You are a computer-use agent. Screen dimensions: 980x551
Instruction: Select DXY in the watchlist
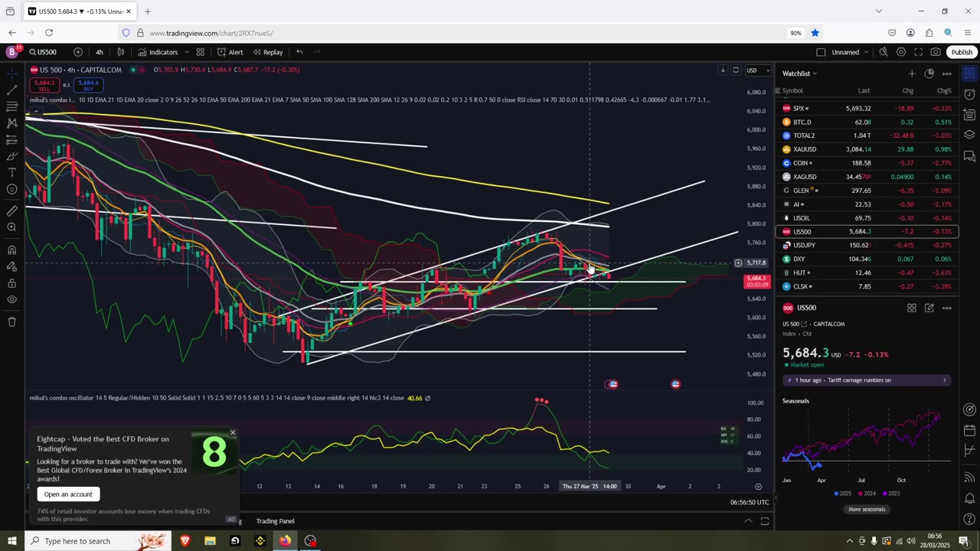(x=867, y=259)
